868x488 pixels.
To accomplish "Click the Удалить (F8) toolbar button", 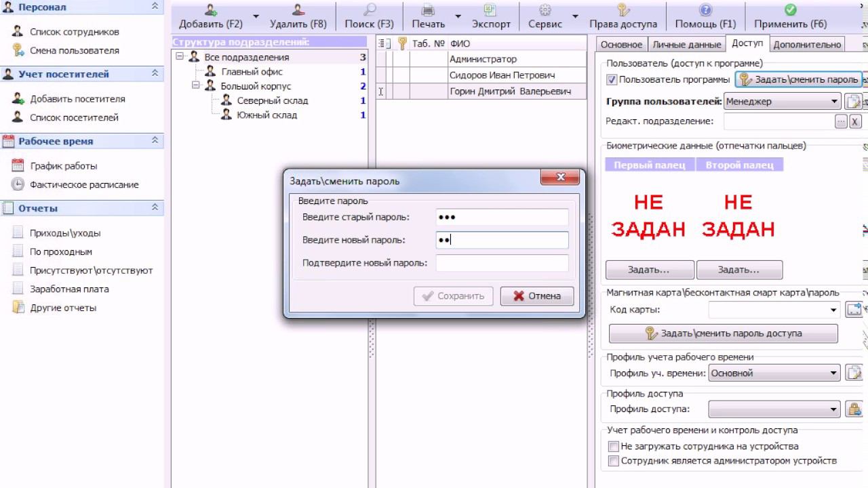I will click(x=298, y=17).
